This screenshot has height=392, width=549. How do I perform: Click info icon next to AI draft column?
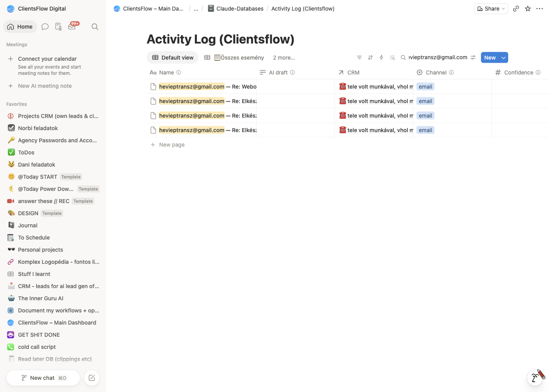[x=293, y=73]
